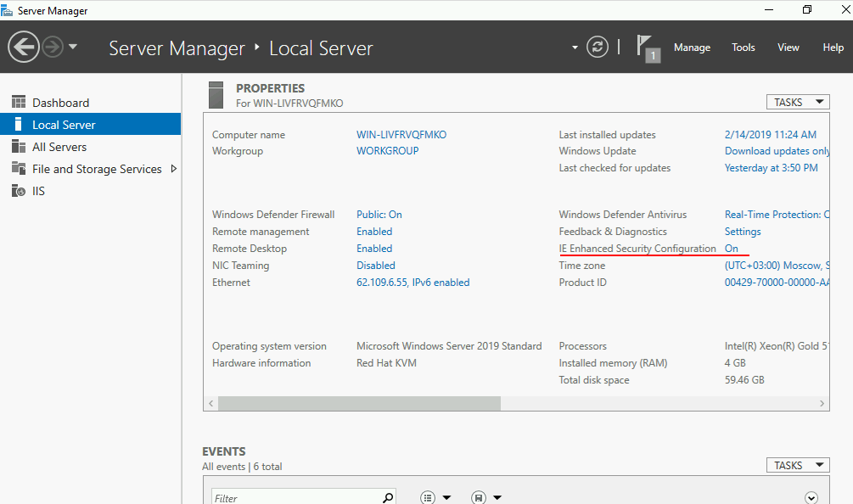Select Dashboard in the sidebar
Image resolution: width=853 pixels, height=504 pixels.
click(90, 103)
